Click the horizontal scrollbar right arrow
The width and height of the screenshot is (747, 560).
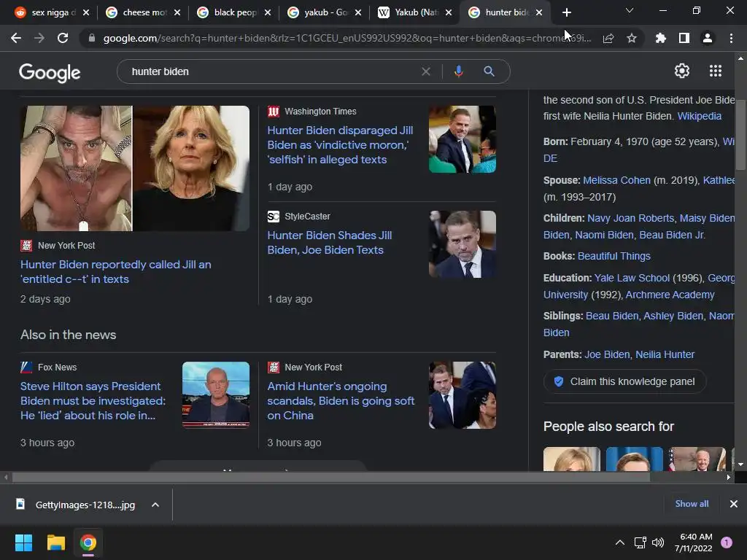pyautogui.click(x=728, y=477)
